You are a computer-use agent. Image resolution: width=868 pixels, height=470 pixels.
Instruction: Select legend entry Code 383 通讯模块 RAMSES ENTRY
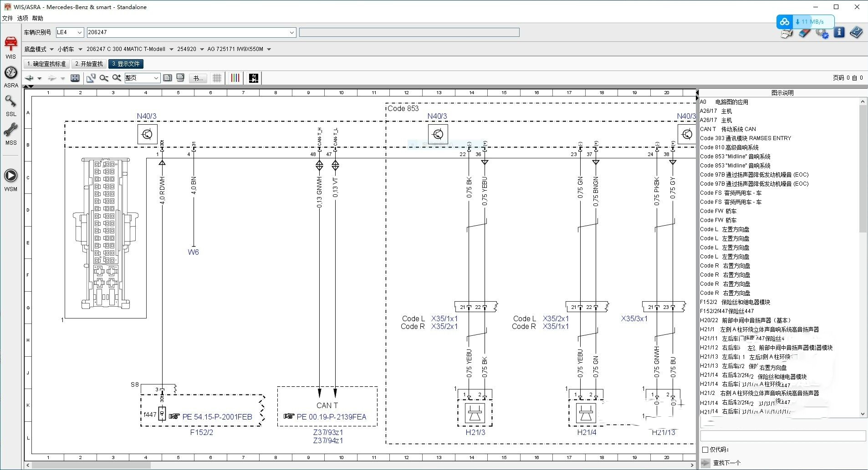coord(745,138)
